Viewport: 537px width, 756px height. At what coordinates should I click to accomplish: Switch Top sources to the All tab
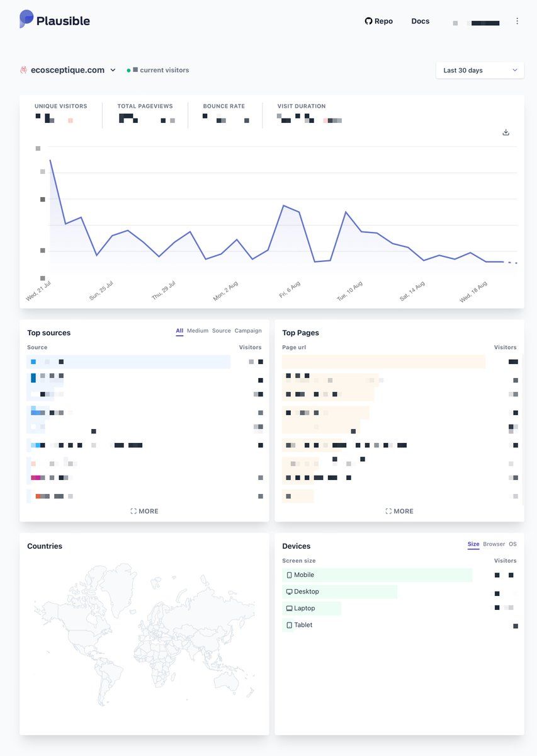(179, 331)
